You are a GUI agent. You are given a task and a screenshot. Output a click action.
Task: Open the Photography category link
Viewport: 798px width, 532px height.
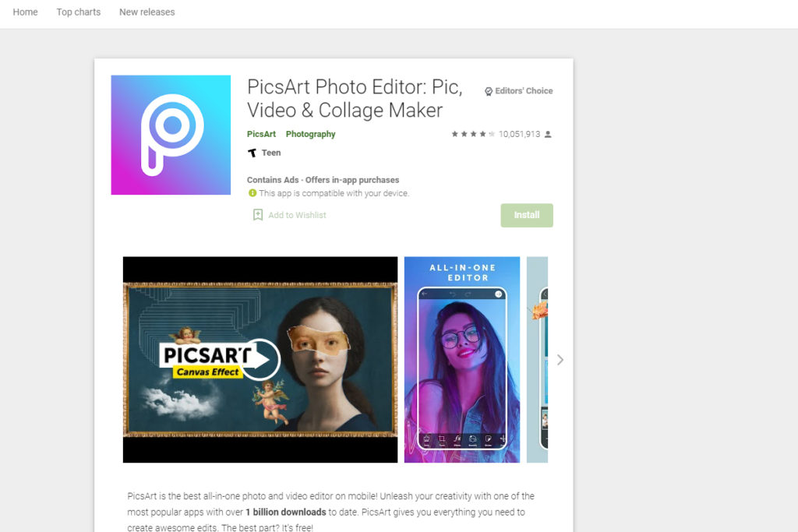pyautogui.click(x=310, y=134)
